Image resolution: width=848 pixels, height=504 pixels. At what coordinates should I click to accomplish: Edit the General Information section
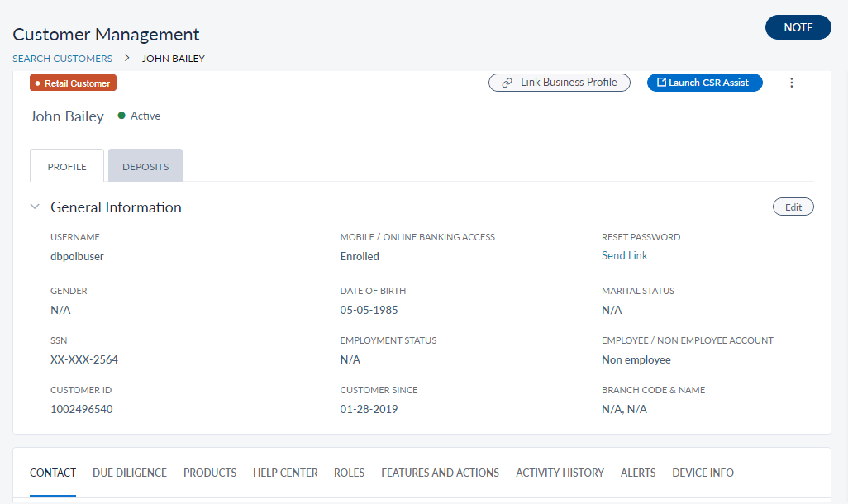pyautogui.click(x=793, y=207)
